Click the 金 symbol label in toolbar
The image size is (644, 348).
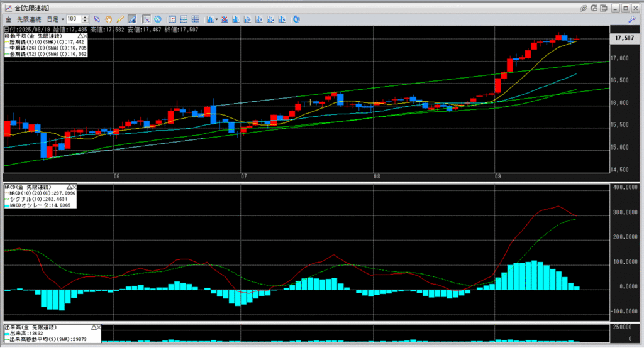click(x=8, y=19)
